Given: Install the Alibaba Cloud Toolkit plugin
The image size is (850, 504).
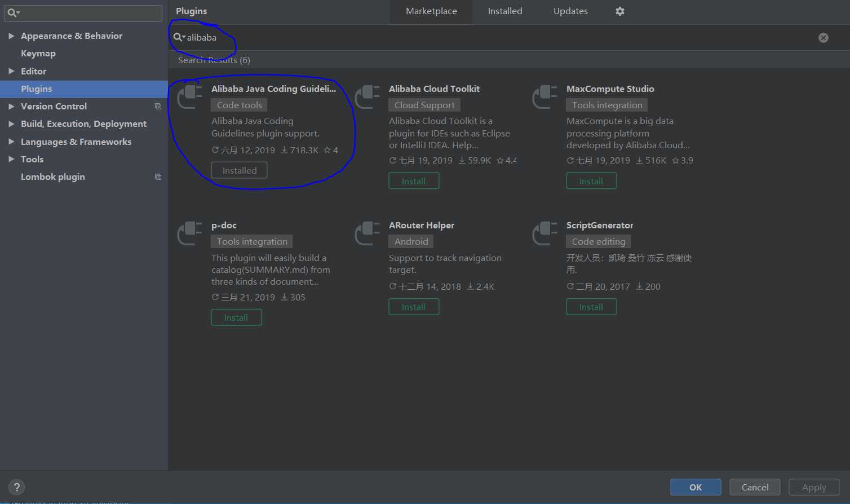Looking at the screenshot, I should pyautogui.click(x=414, y=181).
